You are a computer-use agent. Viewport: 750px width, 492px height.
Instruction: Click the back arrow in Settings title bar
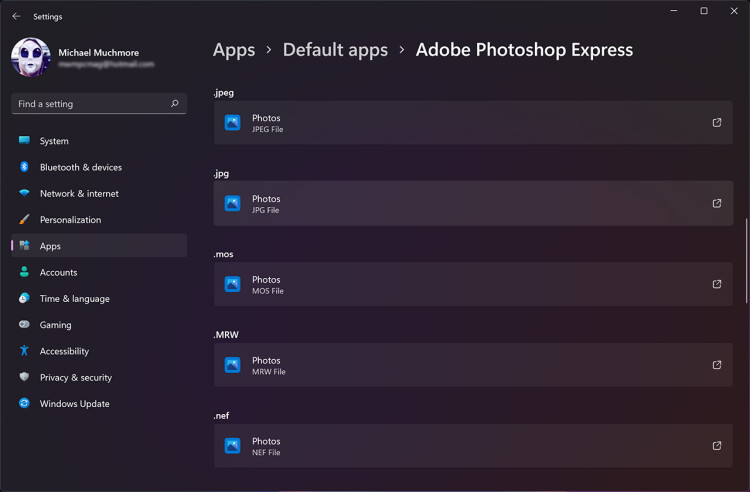(x=16, y=16)
